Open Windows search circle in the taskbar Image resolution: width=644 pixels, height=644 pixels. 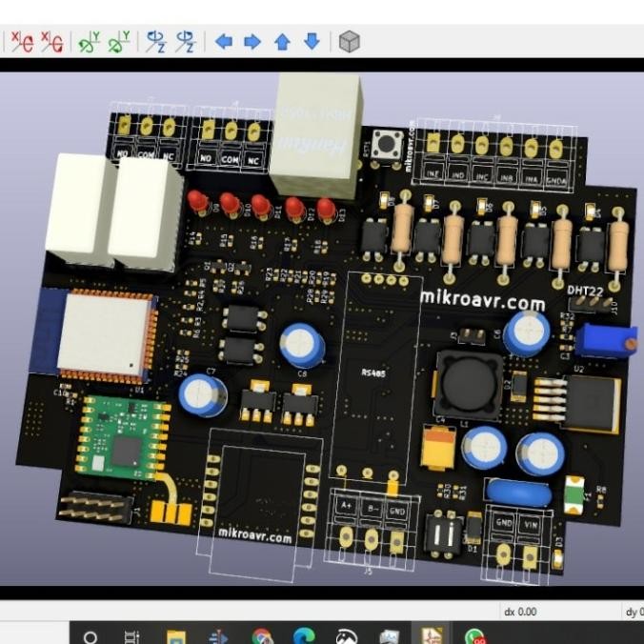click(x=90, y=636)
